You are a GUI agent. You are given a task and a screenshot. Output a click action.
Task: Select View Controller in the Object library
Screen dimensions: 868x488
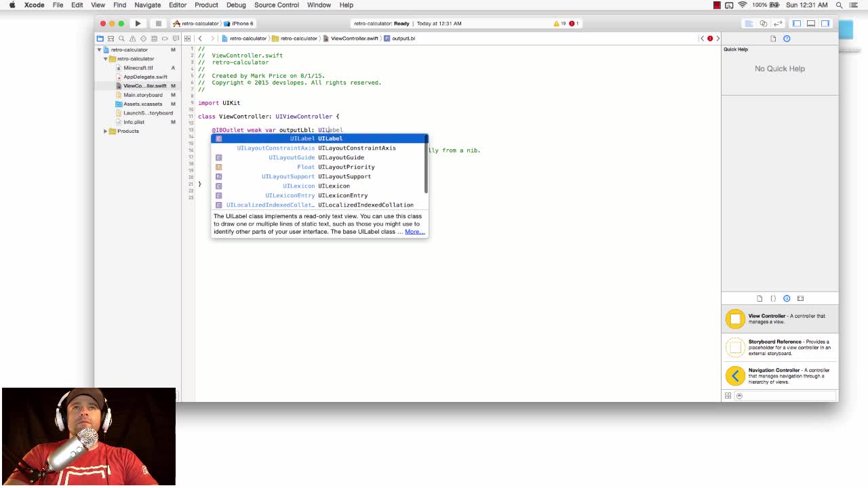[780, 319]
